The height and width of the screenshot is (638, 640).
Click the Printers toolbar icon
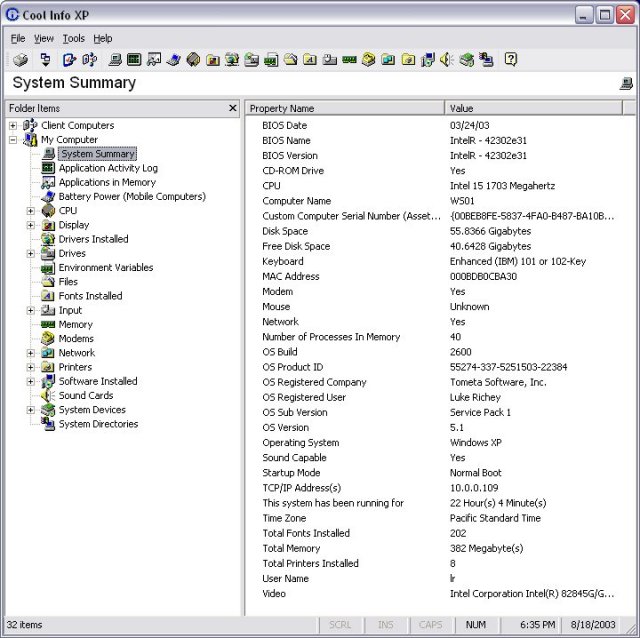(x=408, y=60)
